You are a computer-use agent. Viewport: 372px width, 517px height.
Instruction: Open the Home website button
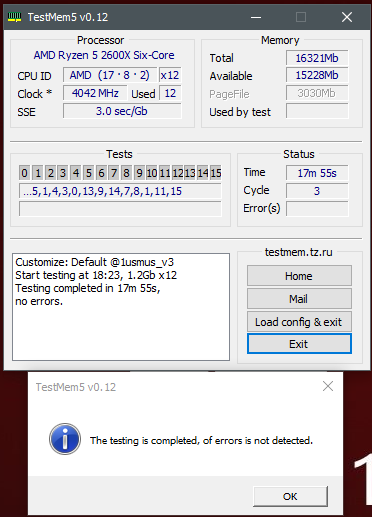pyautogui.click(x=299, y=276)
